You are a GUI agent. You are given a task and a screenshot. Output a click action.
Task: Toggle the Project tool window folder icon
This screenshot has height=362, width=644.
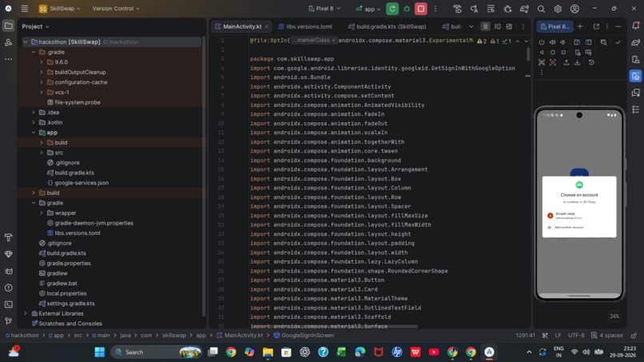coord(8,26)
